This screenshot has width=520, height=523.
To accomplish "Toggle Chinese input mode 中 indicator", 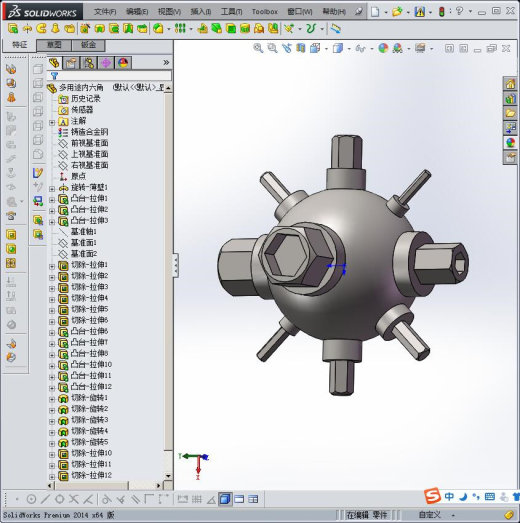I will coord(449,497).
